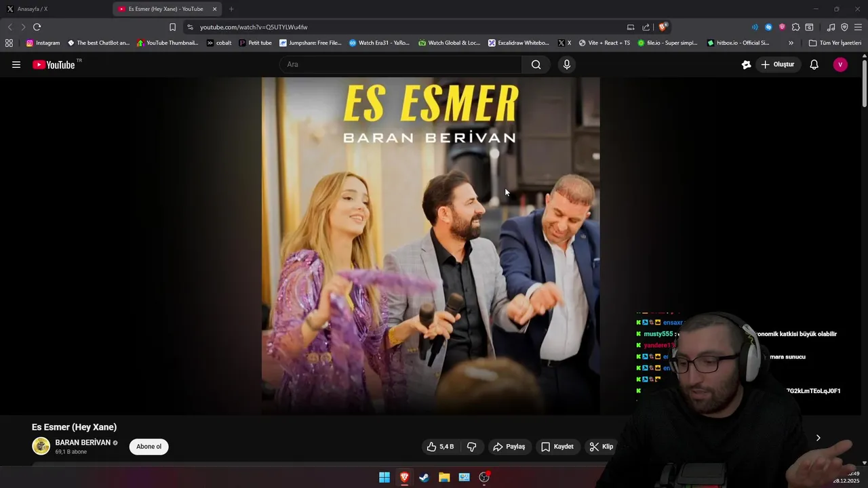Open YouTube notifications bell
Viewport: 868px width, 488px height.
point(814,64)
